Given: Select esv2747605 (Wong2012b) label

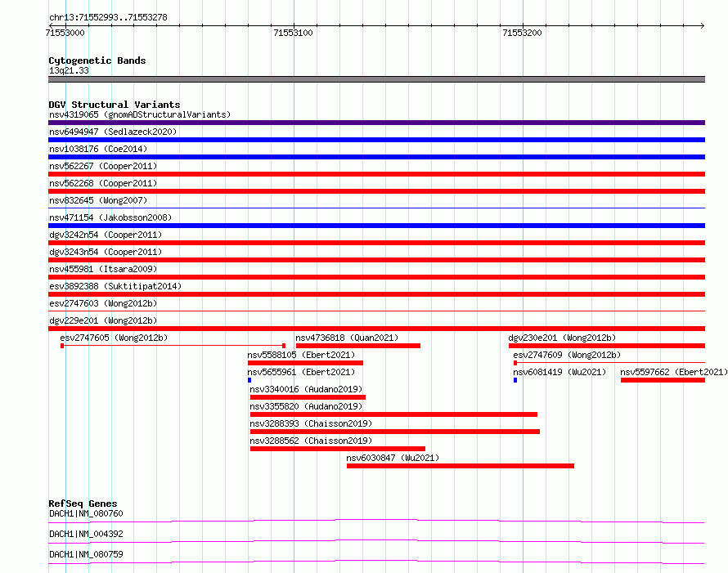Looking at the screenshot, I should (x=114, y=338).
